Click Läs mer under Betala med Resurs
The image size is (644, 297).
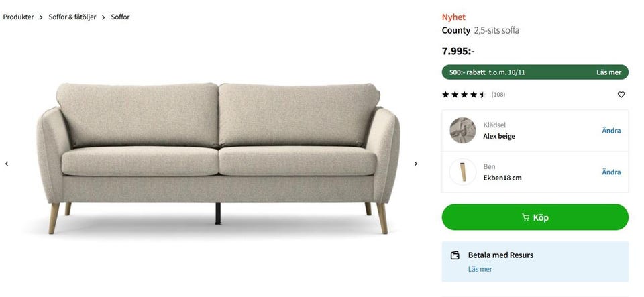tap(480, 269)
